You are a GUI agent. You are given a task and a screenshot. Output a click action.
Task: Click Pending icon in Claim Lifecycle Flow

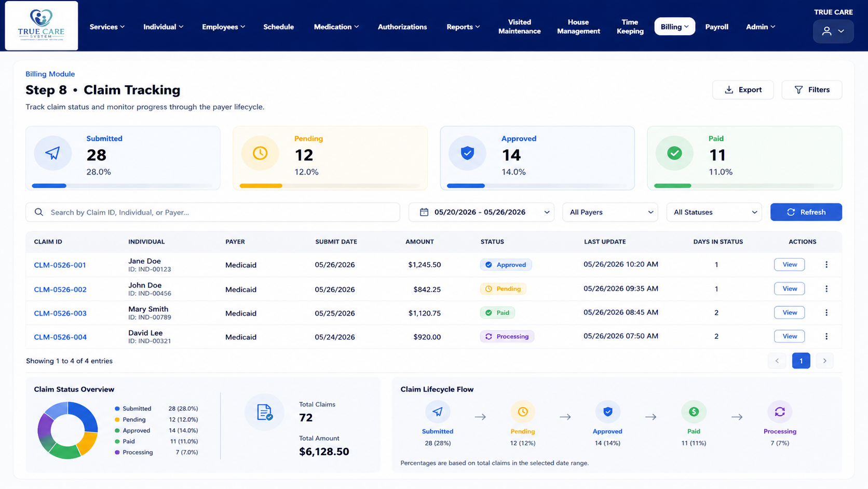click(x=523, y=412)
